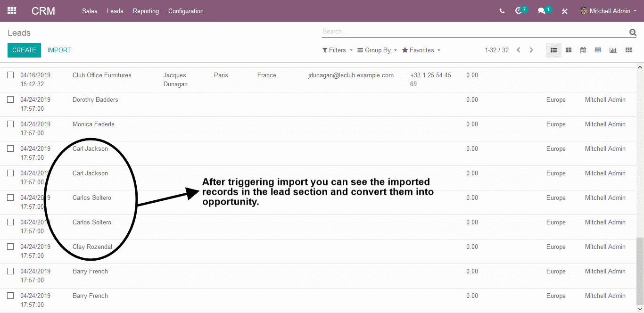The image size is (644, 313).
Task: Click the CREATE button
Action: (x=24, y=50)
